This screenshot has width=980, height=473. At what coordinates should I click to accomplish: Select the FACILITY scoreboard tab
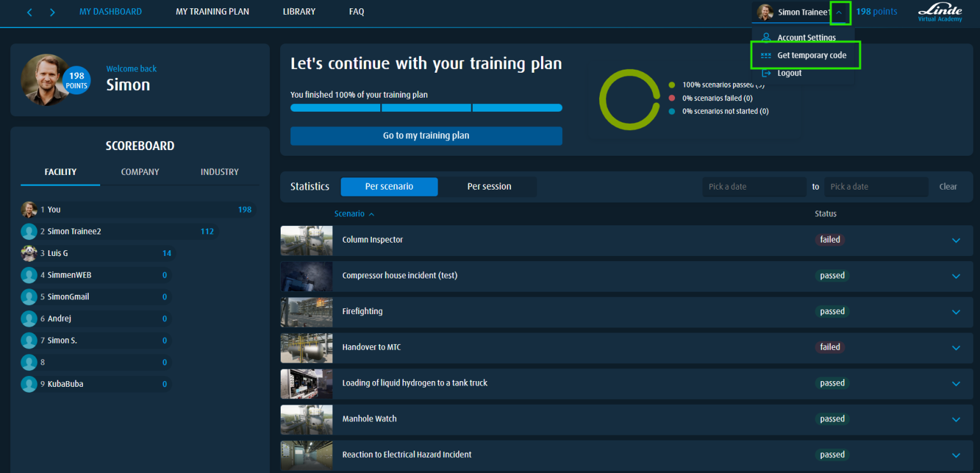tap(60, 172)
